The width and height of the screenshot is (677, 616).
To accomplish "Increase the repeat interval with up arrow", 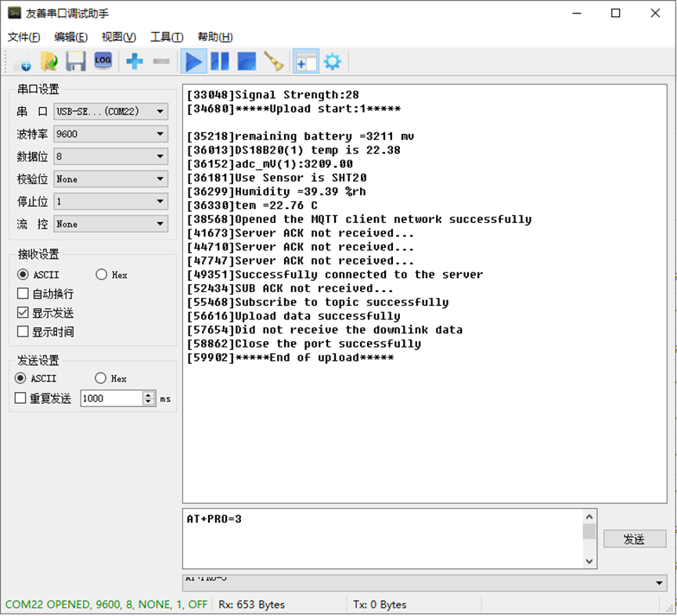I will pos(148,394).
